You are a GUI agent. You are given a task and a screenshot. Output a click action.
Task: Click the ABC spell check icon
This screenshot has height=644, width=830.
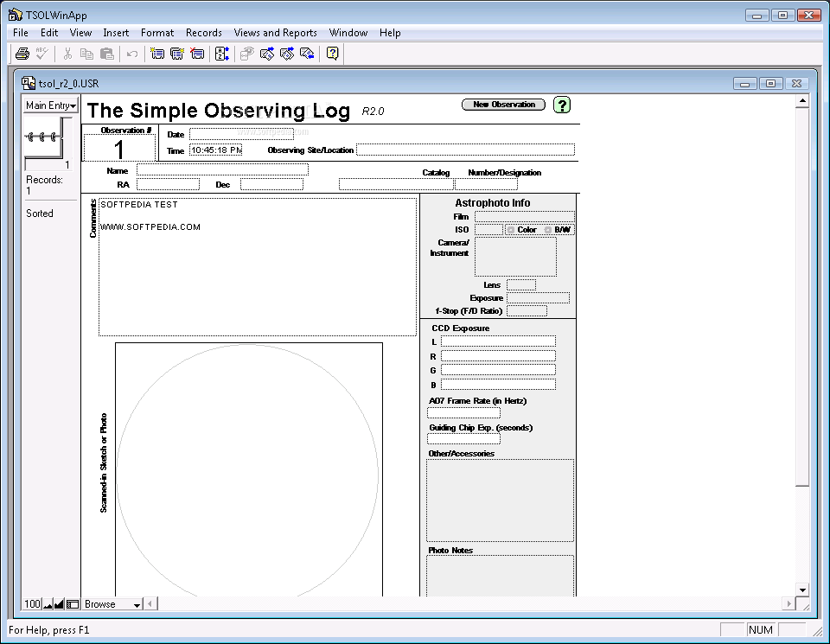41,54
